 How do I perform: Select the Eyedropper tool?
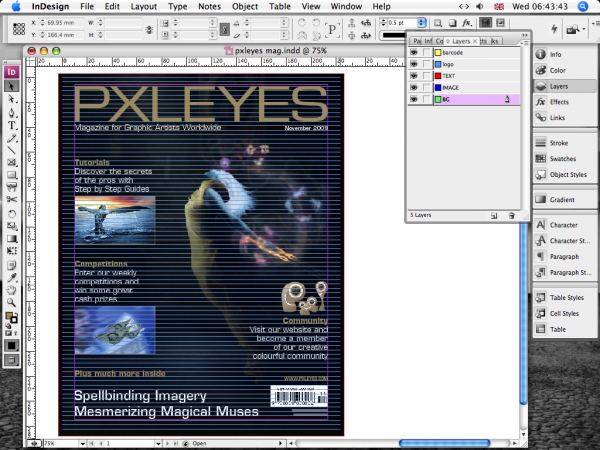point(11,278)
